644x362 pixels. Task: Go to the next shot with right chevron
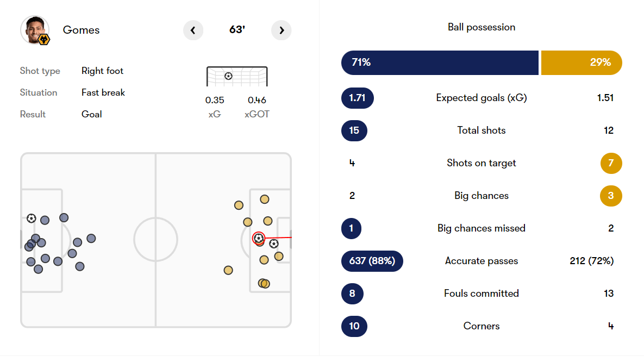tap(282, 30)
